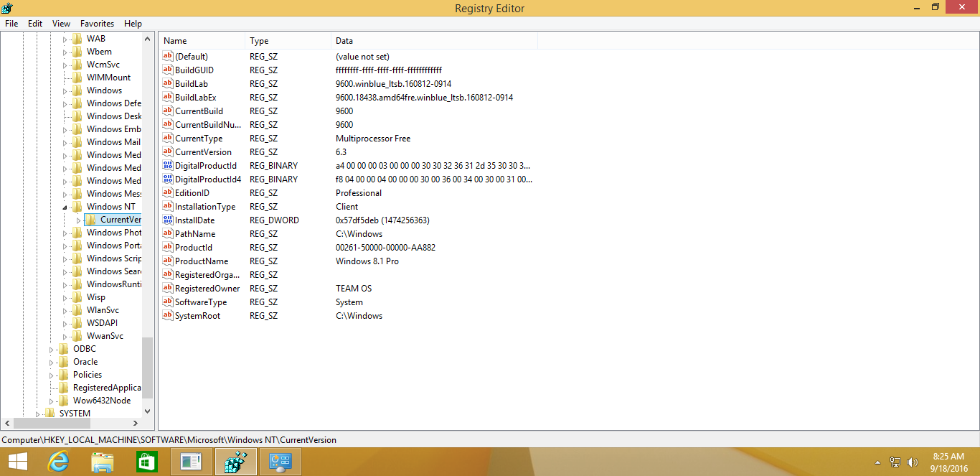Click the Type column header
Viewport: 980px width, 476px height.
(x=288, y=41)
